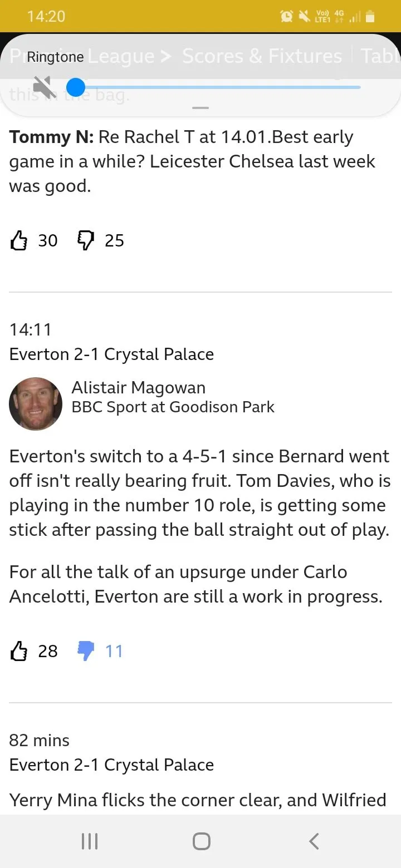Tap the 14:11 post timestamp
This screenshot has height=868, width=401.
point(31,329)
